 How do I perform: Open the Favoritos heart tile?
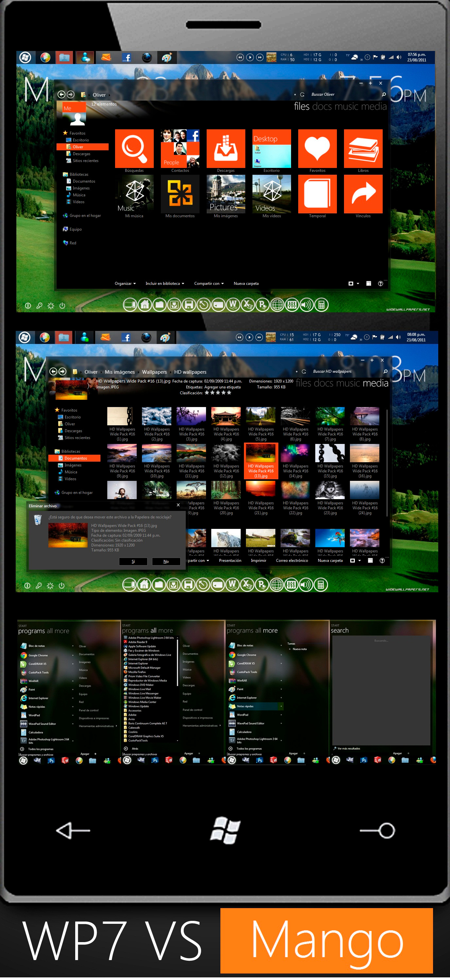coord(317,148)
